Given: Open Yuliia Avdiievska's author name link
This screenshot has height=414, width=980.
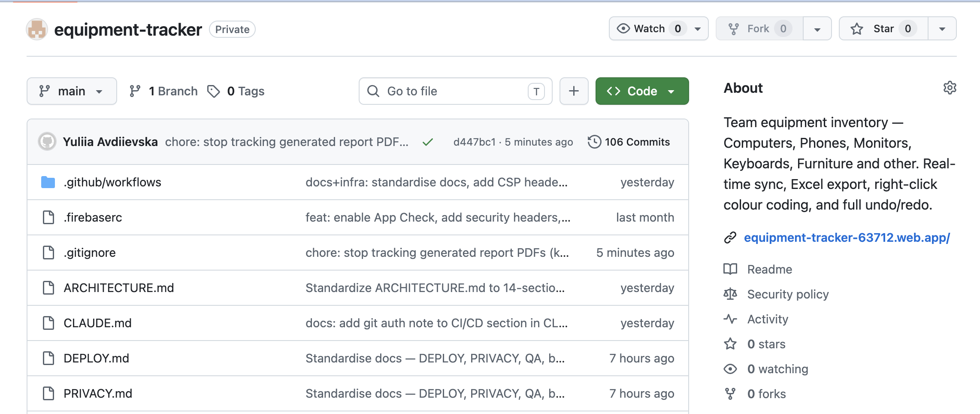Looking at the screenshot, I should click(x=110, y=142).
